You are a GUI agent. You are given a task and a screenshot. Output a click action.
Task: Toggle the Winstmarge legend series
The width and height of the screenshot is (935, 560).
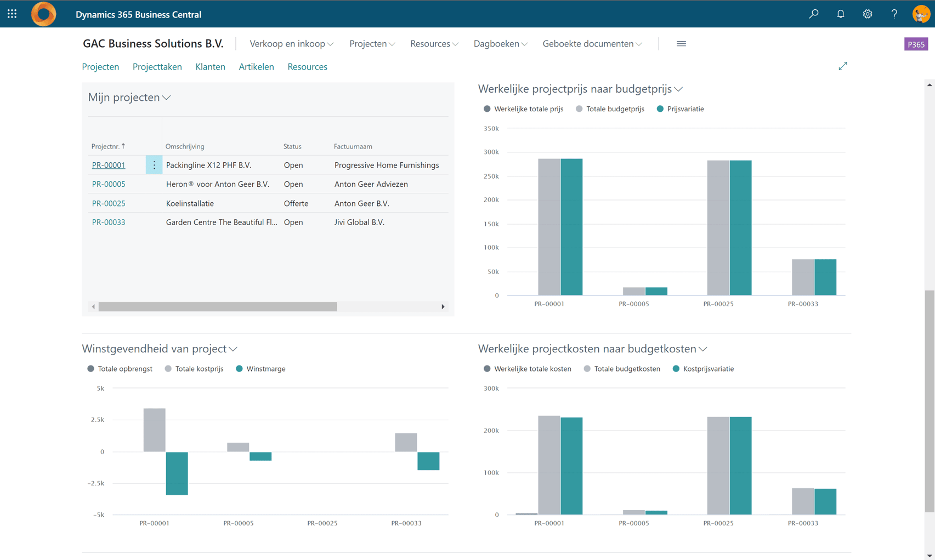260,369
